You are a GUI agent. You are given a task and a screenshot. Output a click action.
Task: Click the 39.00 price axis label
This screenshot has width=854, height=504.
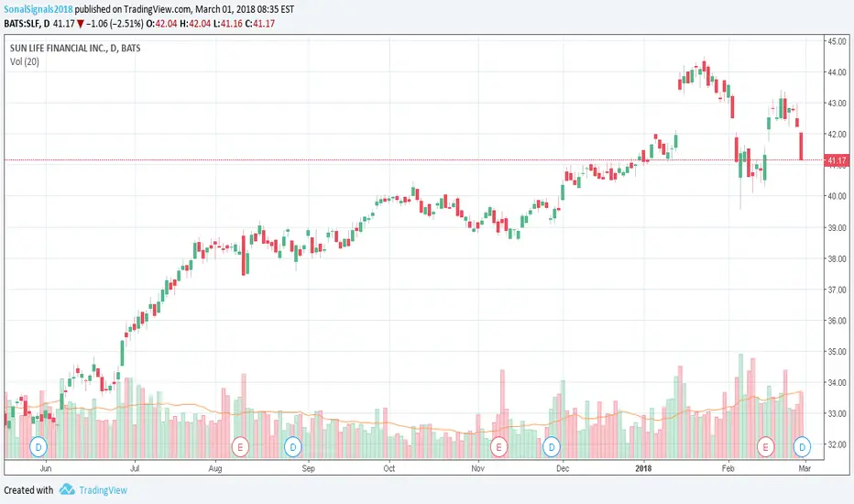coord(838,228)
